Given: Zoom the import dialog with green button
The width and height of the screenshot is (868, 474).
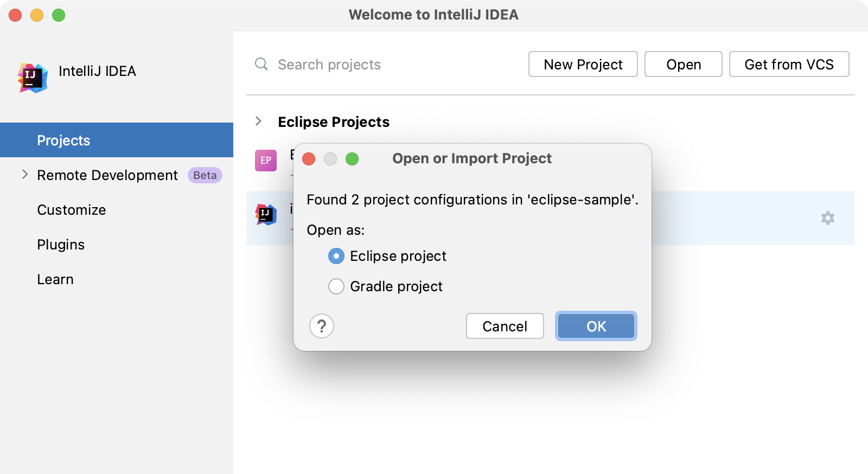Looking at the screenshot, I should click(352, 159).
